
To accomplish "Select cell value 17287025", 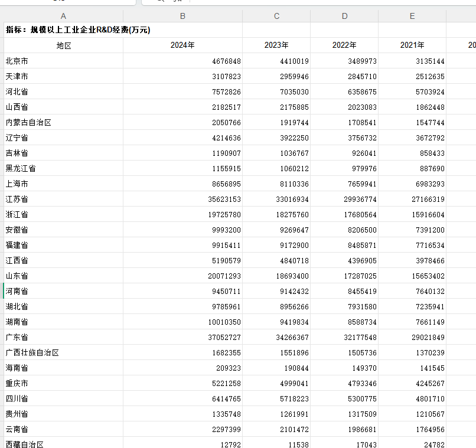I will point(360,276).
